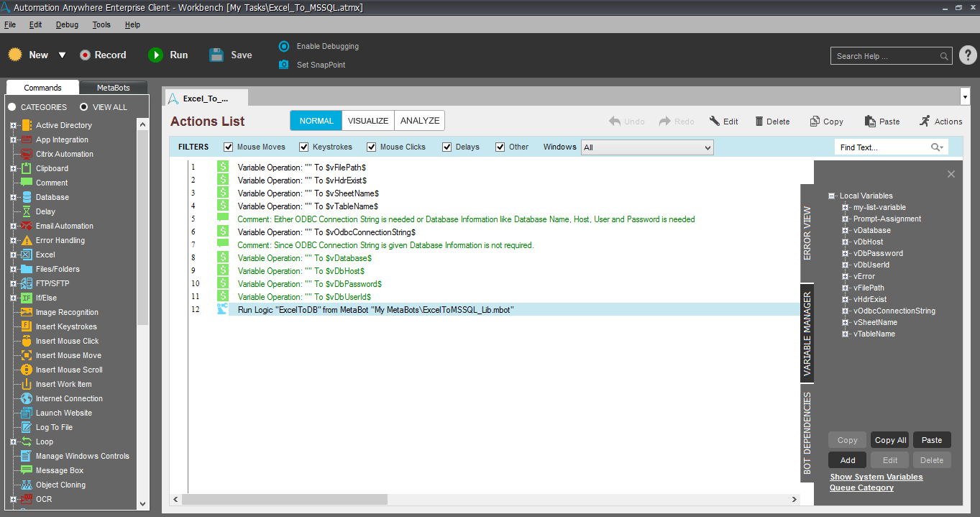
Task: Open the Debug menu
Action: (x=68, y=24)
